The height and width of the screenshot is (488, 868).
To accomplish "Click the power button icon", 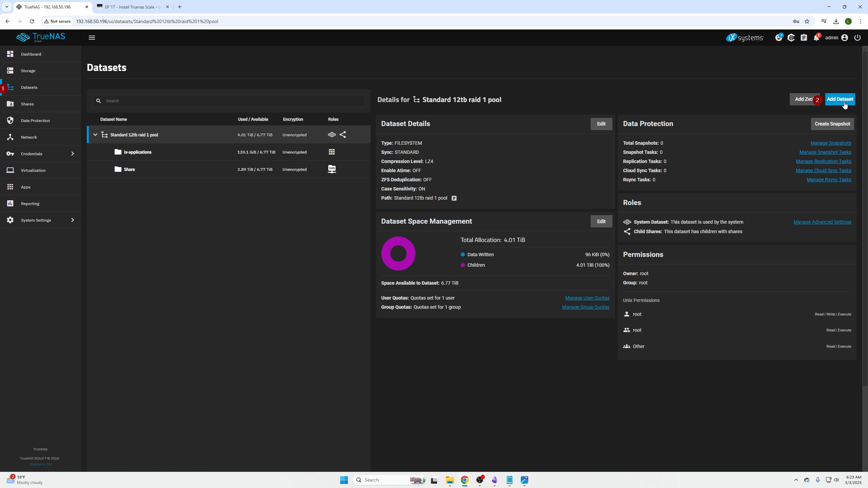I will coord(857,38).
